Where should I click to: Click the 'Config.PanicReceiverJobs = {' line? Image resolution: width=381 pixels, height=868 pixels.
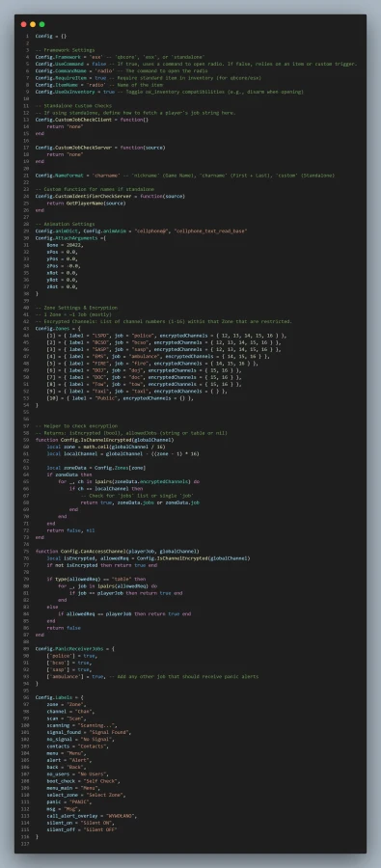74,648
